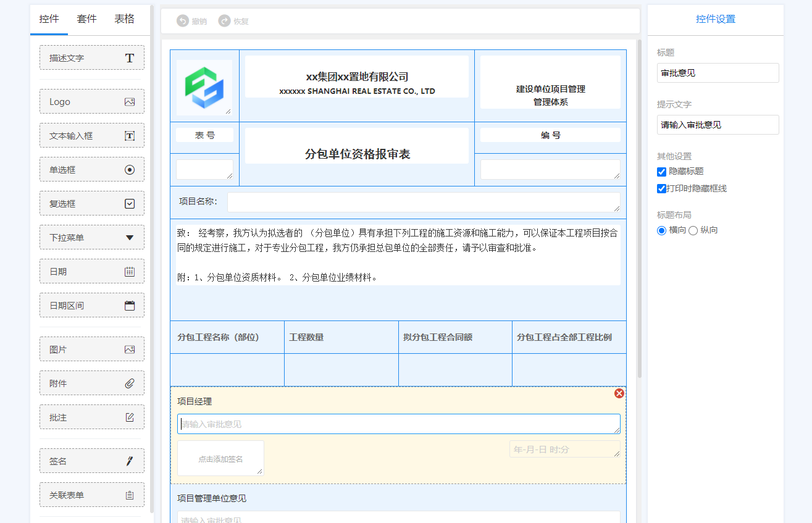Select the 日期区间 date range control
812x523 pixels.
pos(91,304)
